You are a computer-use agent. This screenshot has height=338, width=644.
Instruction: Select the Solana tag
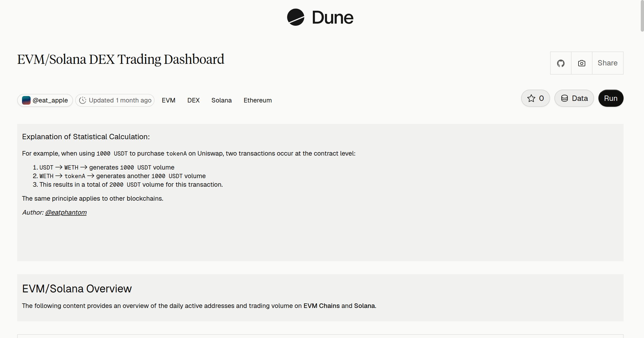tap(221, 100)
